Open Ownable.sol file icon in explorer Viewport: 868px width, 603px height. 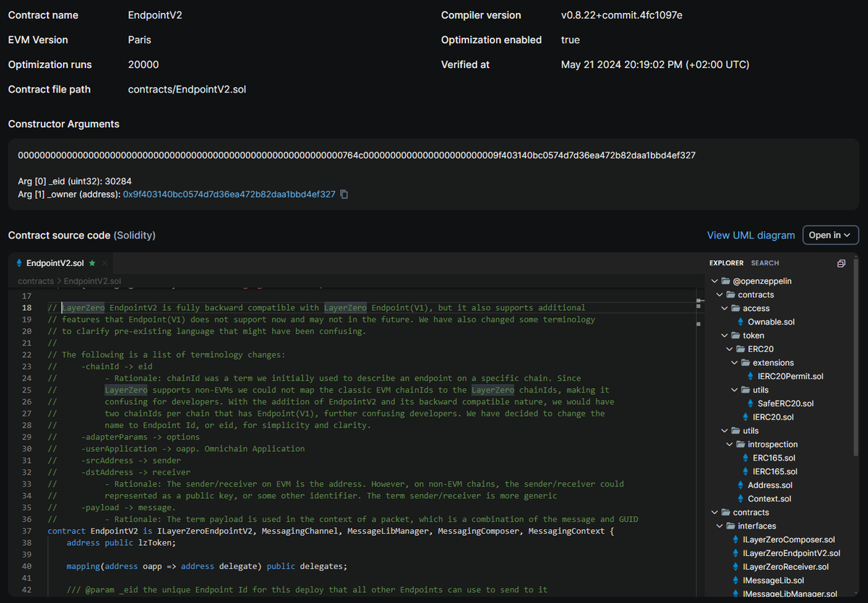[741, 322]
